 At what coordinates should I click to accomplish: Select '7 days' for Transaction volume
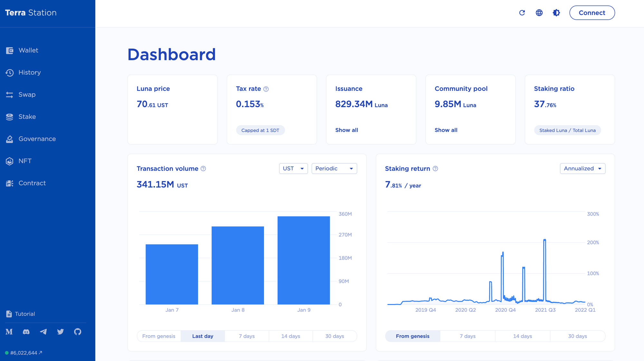(247, 336)
